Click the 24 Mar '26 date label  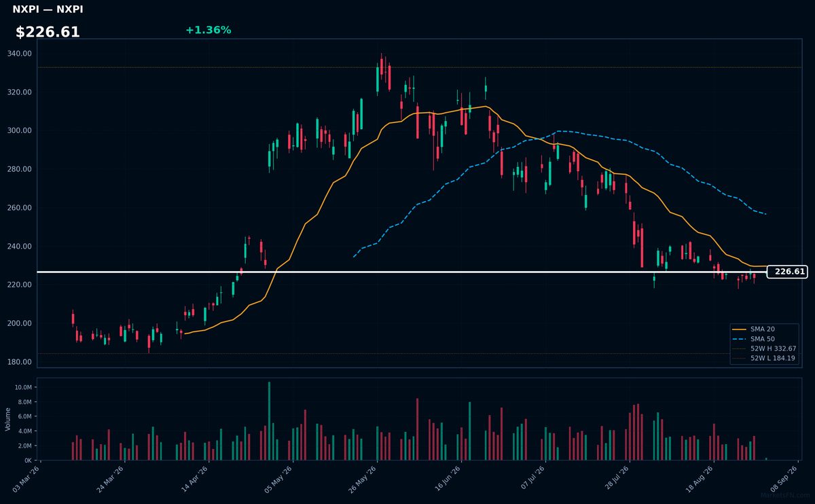point(111,479)
